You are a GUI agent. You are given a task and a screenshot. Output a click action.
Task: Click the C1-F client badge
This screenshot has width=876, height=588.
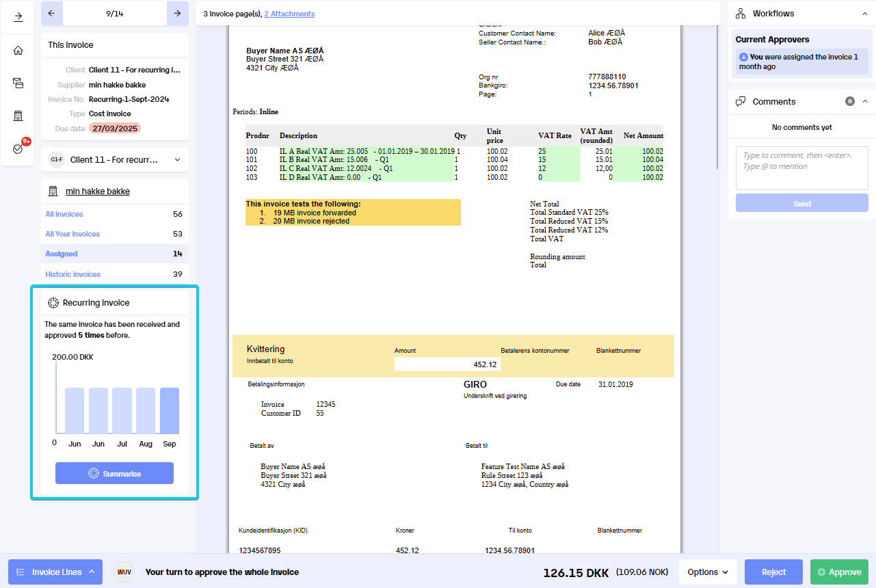(x=56, y=160)
